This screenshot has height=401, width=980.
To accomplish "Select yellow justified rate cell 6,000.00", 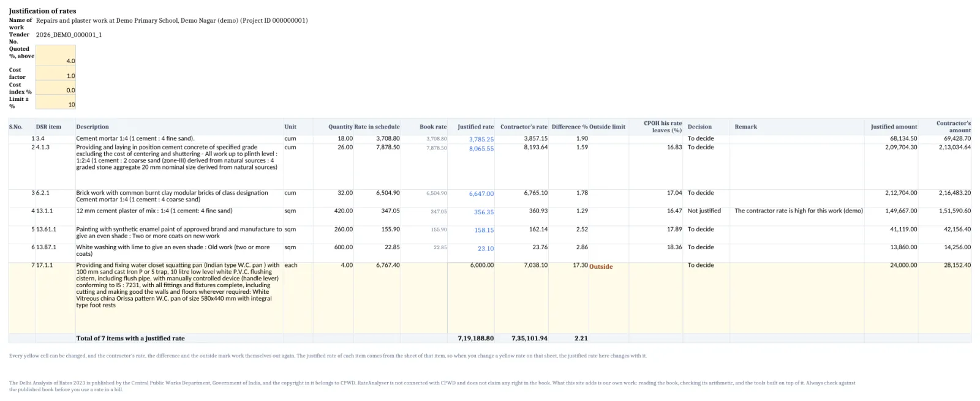I will click(472, 298).
